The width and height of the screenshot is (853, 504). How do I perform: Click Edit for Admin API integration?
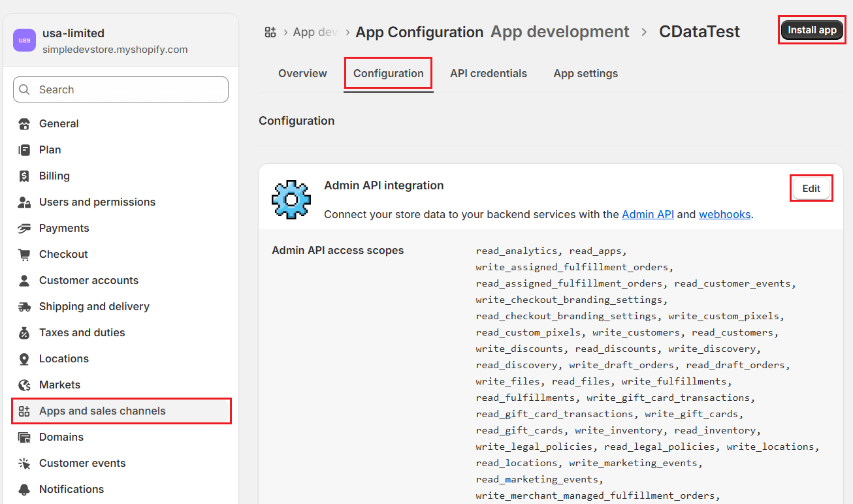tap(811, 189)
